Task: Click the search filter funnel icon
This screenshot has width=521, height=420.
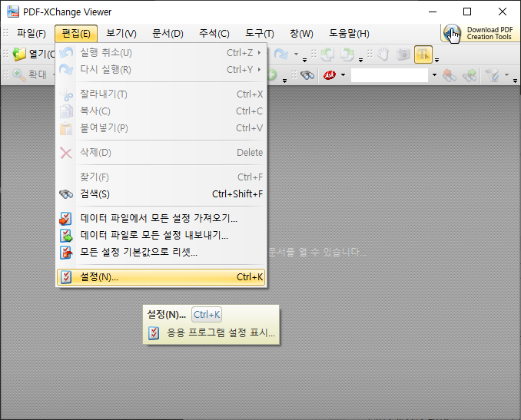Action: 492,75
